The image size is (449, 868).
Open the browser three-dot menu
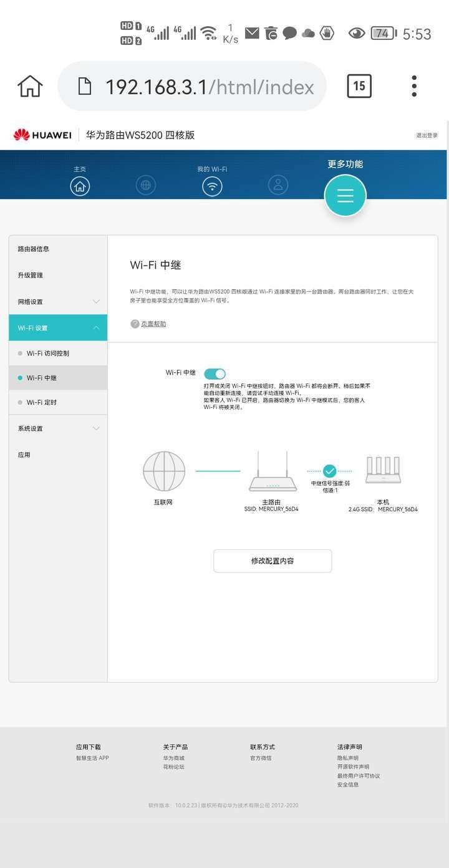point(414,86)
